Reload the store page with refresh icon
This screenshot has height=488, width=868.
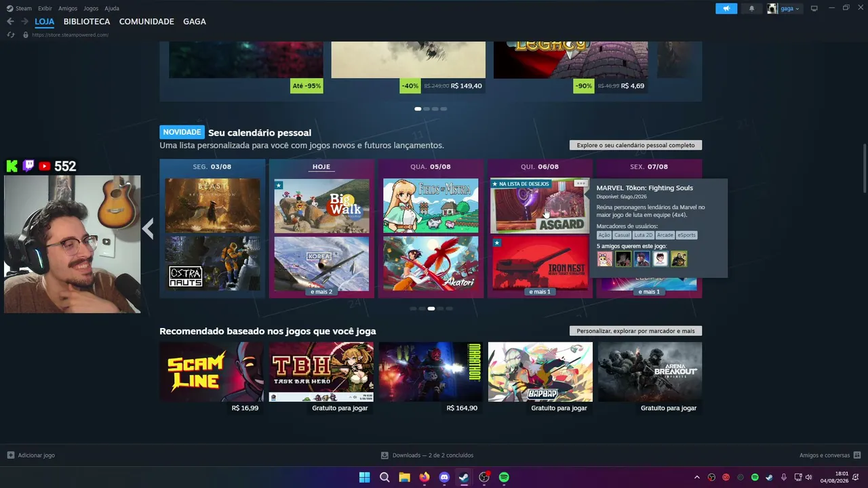11,35
